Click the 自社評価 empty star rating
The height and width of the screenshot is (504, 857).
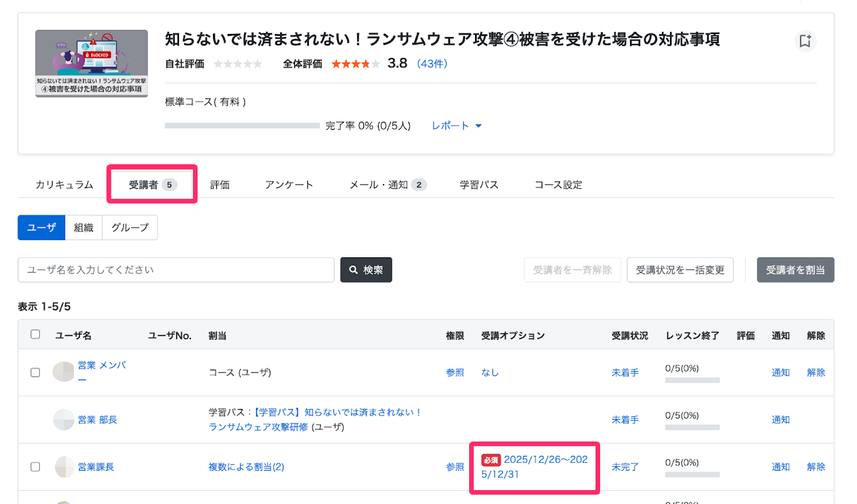tap(238, 64)
